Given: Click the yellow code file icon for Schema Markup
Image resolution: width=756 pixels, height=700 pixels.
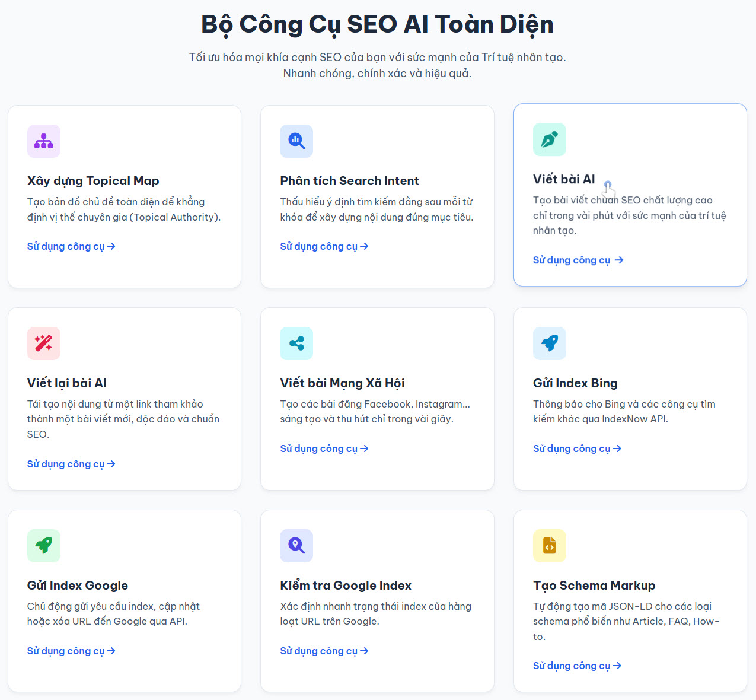Looking at the screenshot, I should coord(550,546).
